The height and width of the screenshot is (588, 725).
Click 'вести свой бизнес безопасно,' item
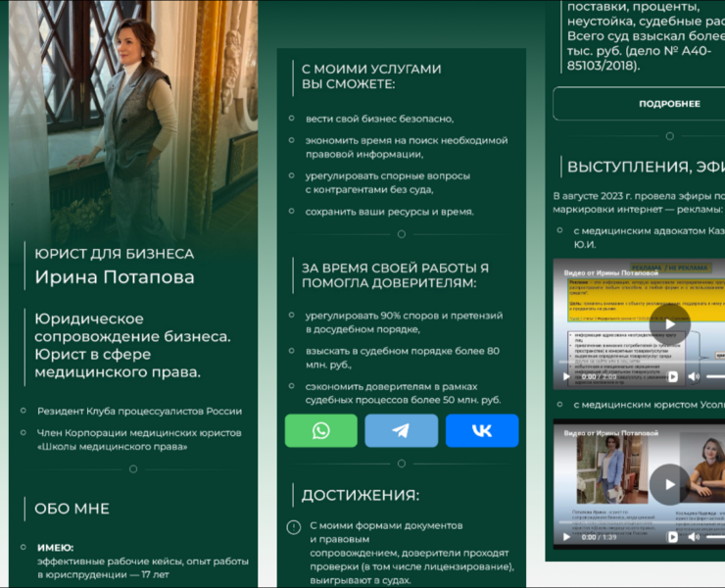[x=379, y=119]
